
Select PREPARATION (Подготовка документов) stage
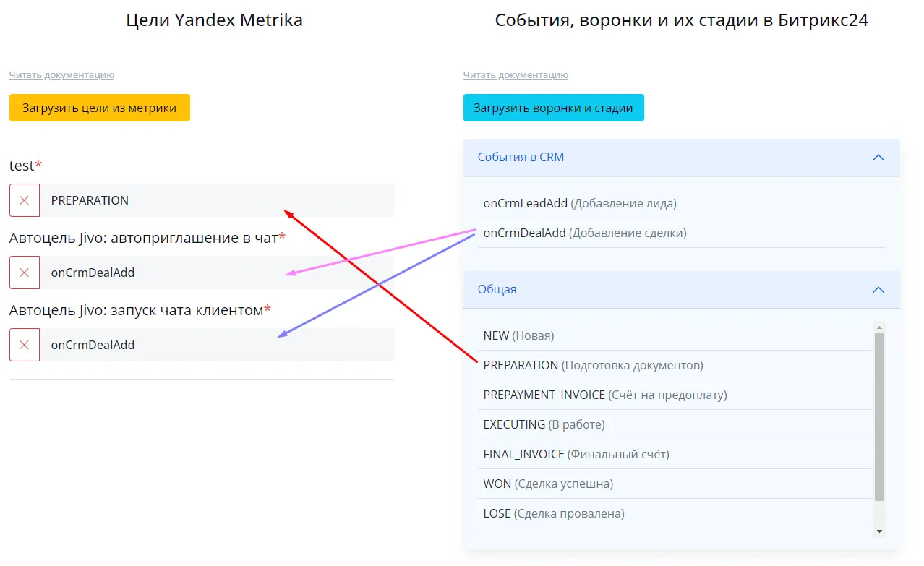pos(675,365)
